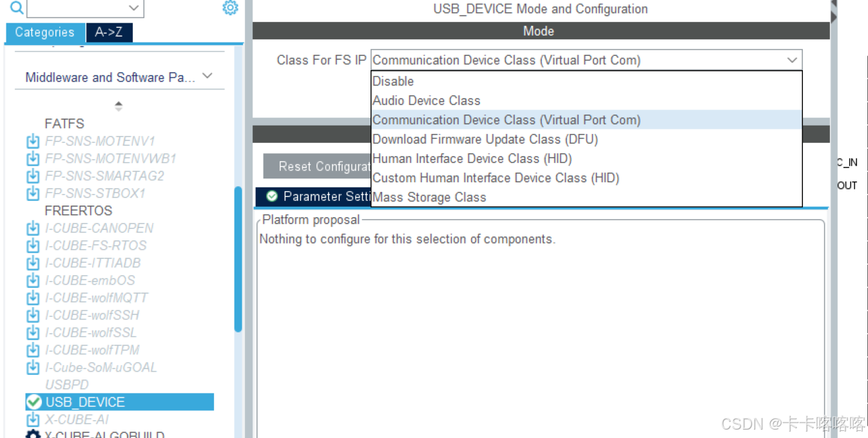Viewport: 868px width, 438px height.
Task: Click the download toggle for I-CUBE-wolfTPM
Action: pyautogui.click(x=33, y=350)
